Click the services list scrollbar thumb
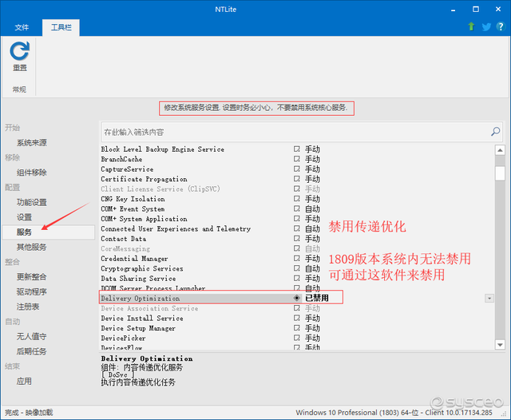This screenshot has height=420, width=511. [500, 173]
